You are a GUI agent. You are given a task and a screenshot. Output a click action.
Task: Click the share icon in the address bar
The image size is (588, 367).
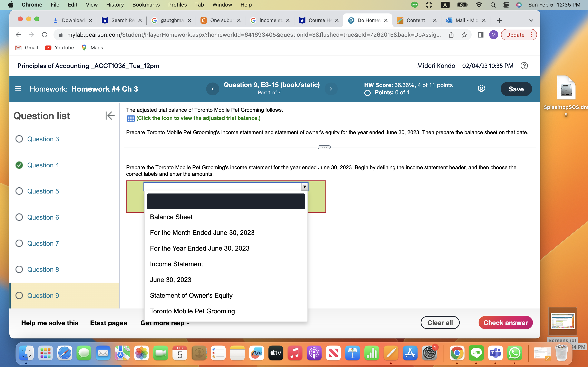(451, 34)
